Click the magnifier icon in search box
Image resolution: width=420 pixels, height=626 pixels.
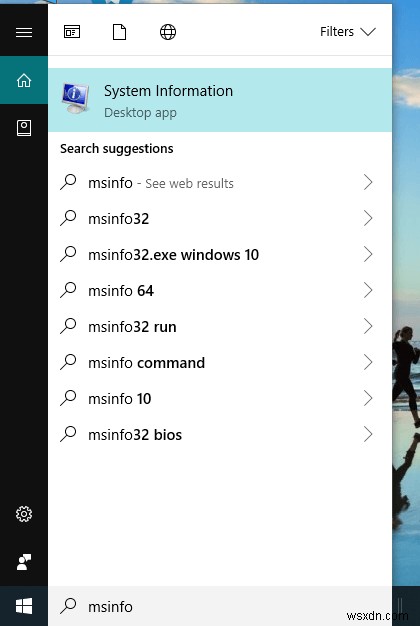coord(68,606)
